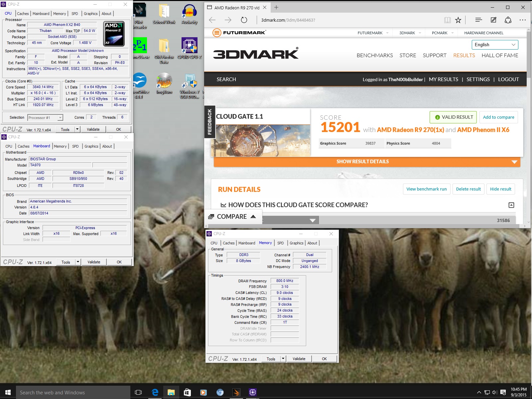Open the Edge Hub icon

pyautogui.click(x=479, y=20)
